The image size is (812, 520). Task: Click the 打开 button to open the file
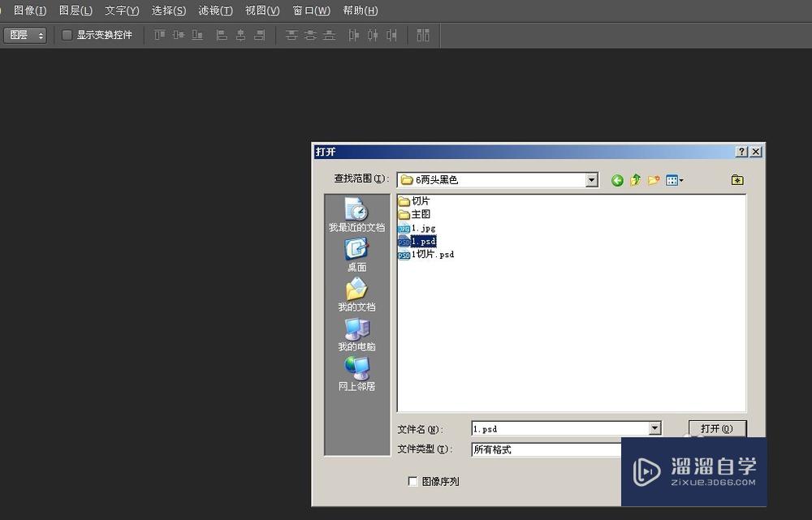(x=717, y=428)
